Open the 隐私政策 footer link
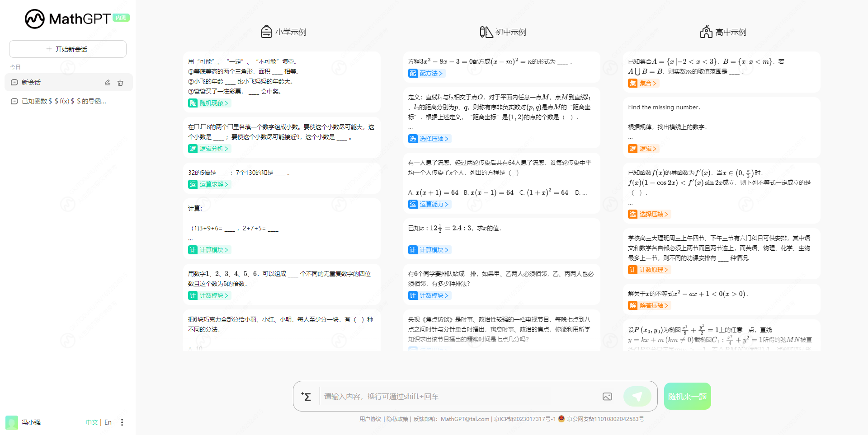This screenshot has height=435, width=868. pyautogui.click(x=397, y=419)
